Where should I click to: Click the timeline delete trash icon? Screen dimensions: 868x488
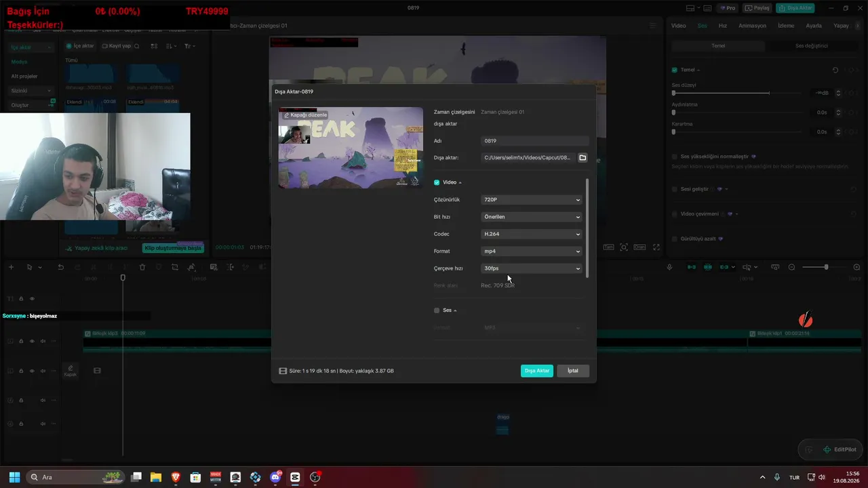tap(142, 267)
